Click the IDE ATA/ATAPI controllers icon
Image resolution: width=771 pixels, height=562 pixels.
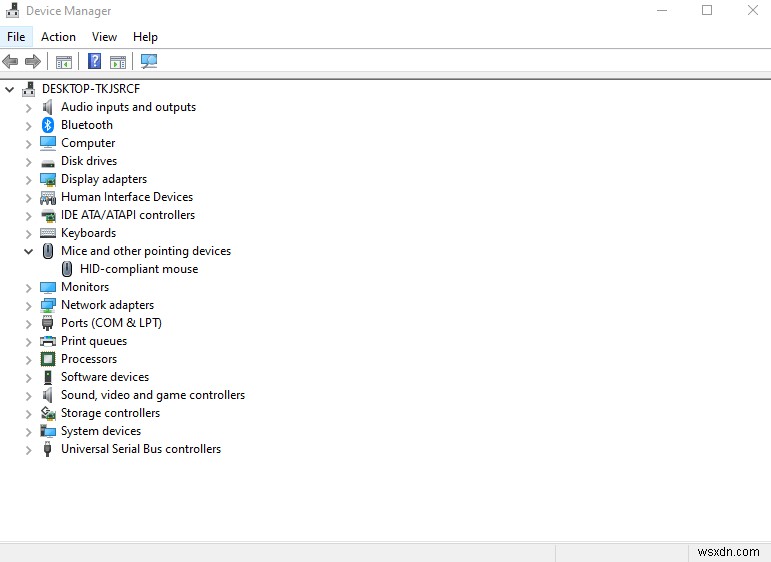coord(48,215)
